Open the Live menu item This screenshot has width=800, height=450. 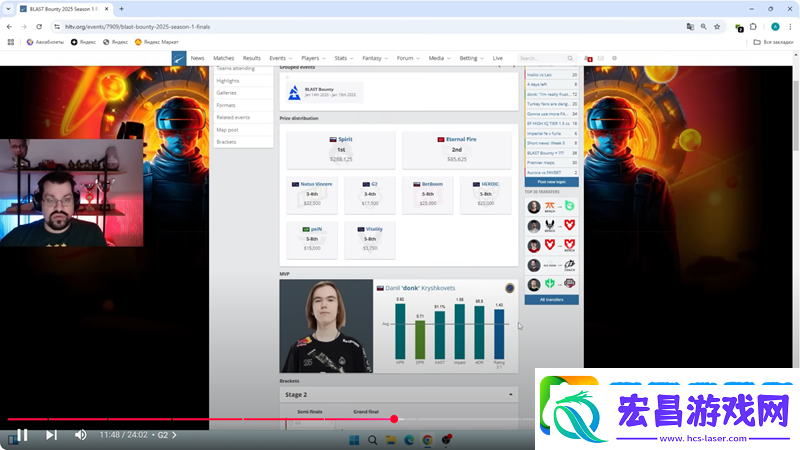coord(497,58)
